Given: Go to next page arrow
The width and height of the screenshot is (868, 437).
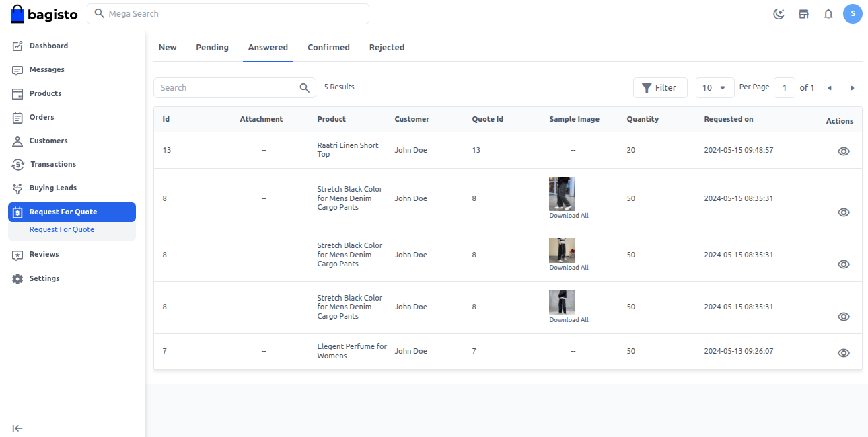Looking at the screenshot, I should [852, 88].
